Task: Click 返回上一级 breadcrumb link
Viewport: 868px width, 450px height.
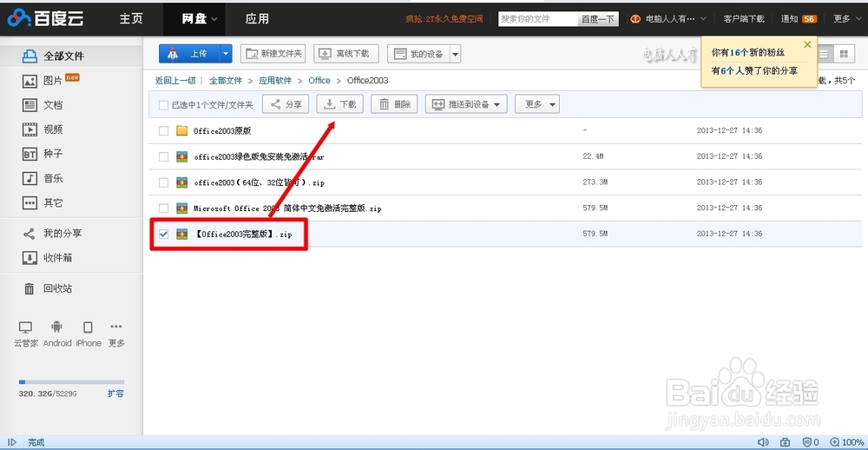Action: click(x=175, y=80)
